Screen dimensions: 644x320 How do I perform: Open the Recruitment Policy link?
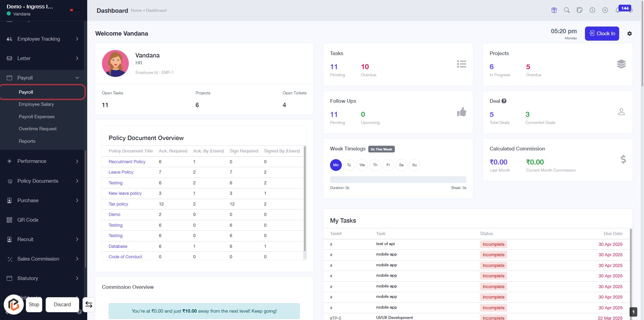point(127,162)
